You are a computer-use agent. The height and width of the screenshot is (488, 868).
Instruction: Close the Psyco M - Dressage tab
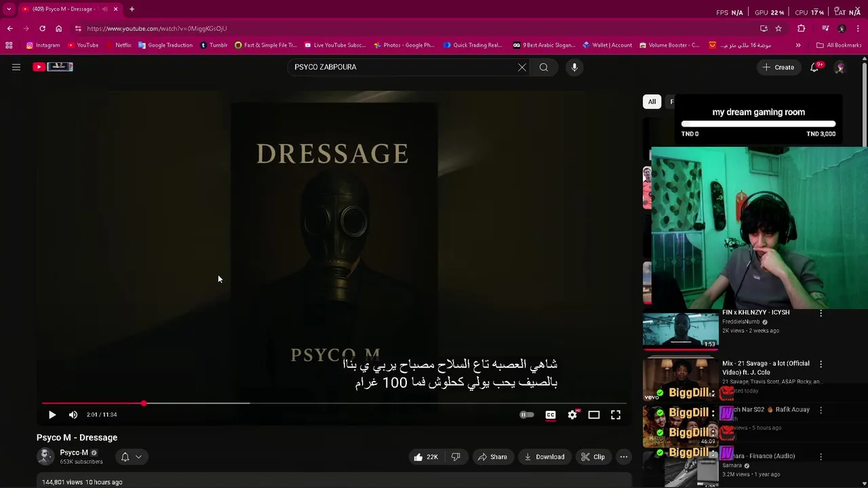115,9
